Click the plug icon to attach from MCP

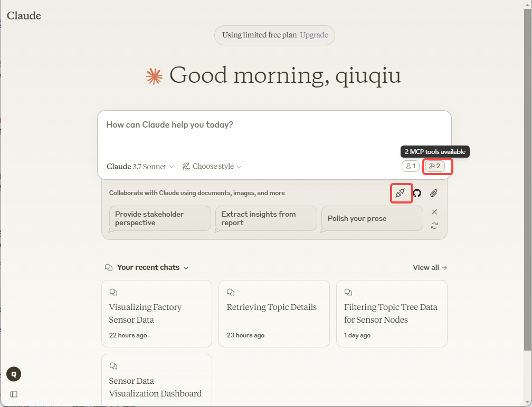400,193
